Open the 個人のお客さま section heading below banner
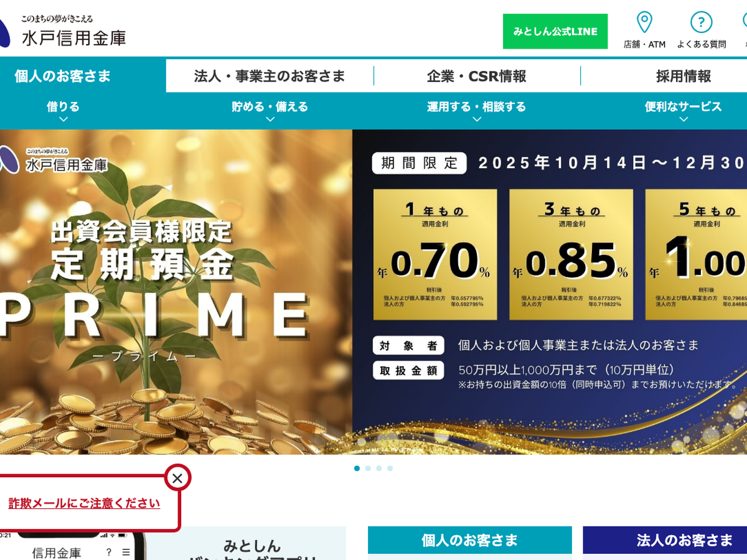747x560 pixels. pos(470,540)
